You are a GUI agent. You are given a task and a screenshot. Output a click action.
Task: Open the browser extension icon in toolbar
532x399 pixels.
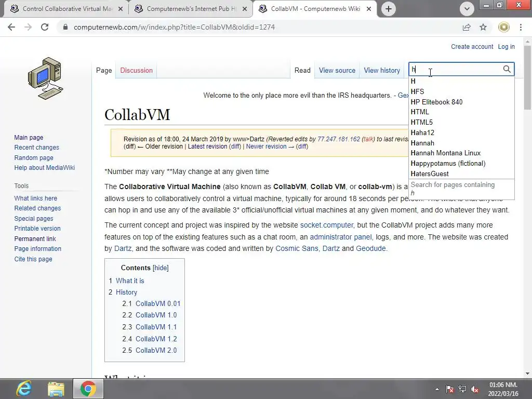(x=504, y=27)
